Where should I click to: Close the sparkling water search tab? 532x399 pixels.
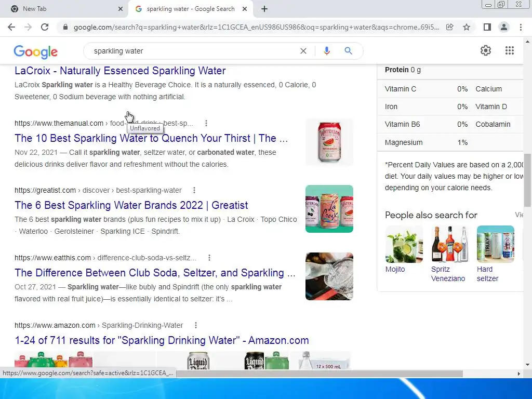[x=245, y=9]
